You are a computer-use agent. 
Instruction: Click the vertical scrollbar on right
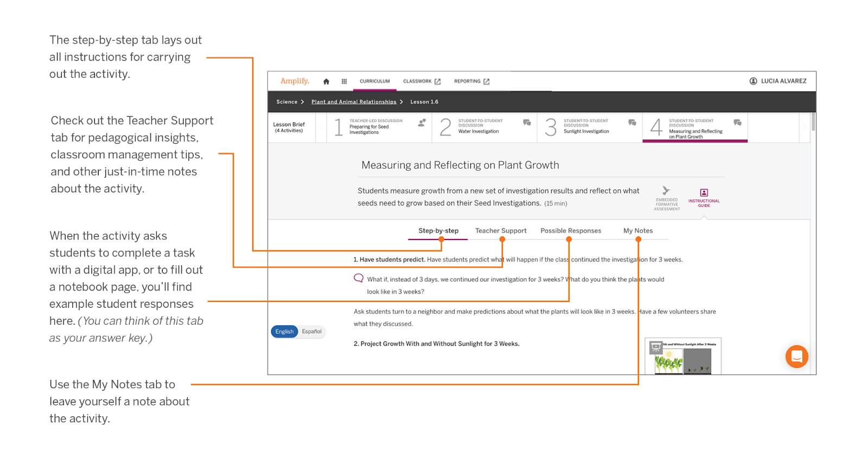[813, 122]
